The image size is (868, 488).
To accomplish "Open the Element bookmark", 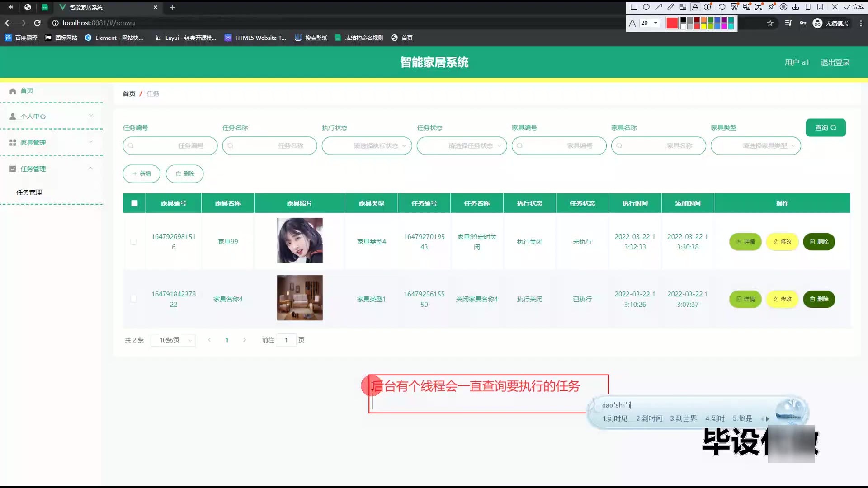I will tap(114, 38).
